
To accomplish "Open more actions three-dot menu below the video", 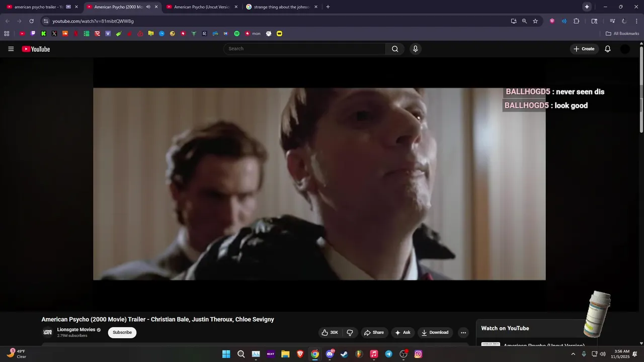I will pyautogui.click(x=463, y=332).
